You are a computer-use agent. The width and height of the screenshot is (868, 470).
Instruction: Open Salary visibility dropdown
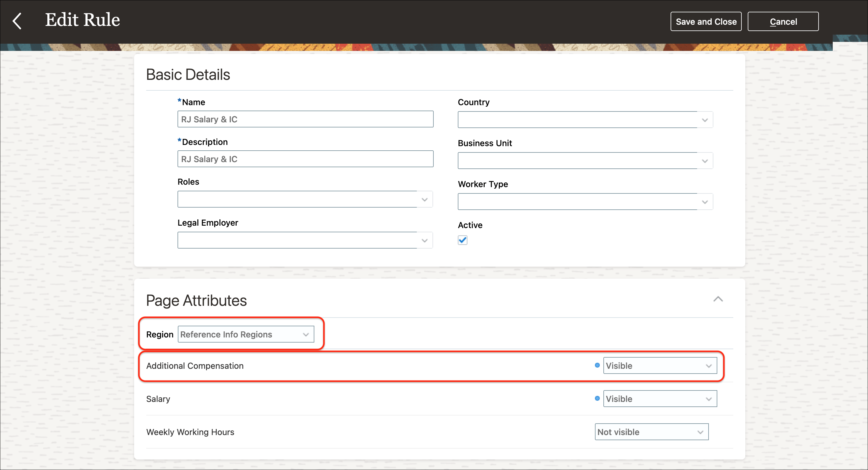(660, 399)
